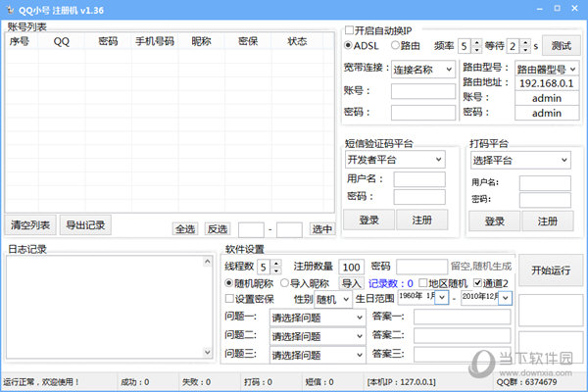Sort by the QQ column header
The height and width of the screenshot is (392, 588).
point(62,41)
